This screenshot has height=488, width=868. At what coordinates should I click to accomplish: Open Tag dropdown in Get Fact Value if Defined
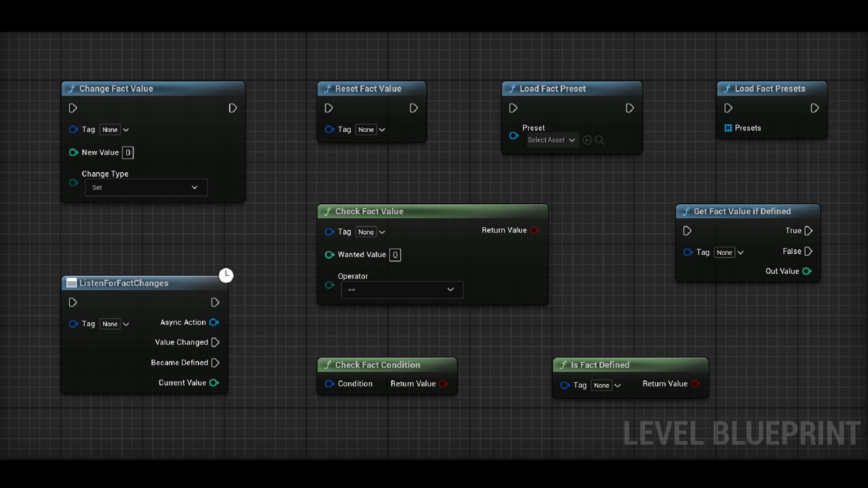click(x=729, y=252)
